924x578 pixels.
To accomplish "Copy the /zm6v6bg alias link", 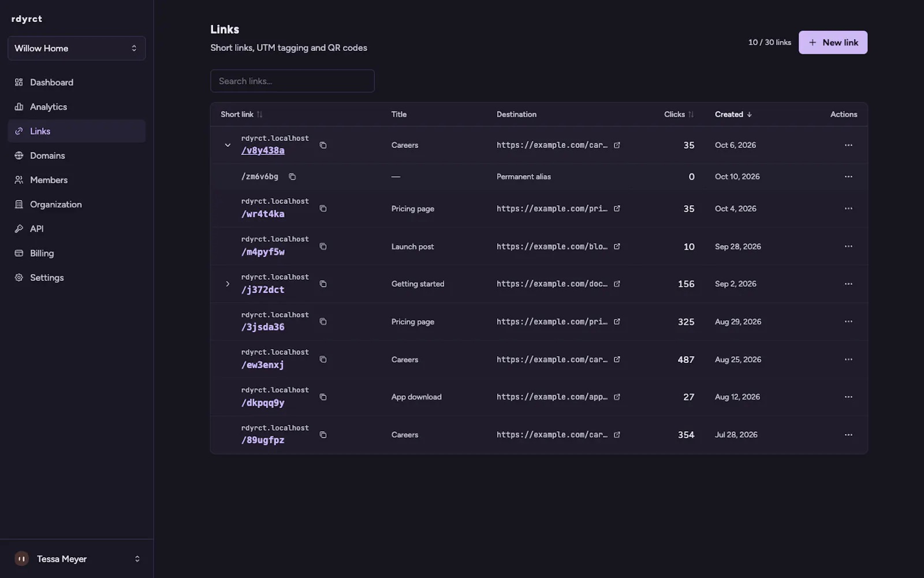I will coord(292,177).
